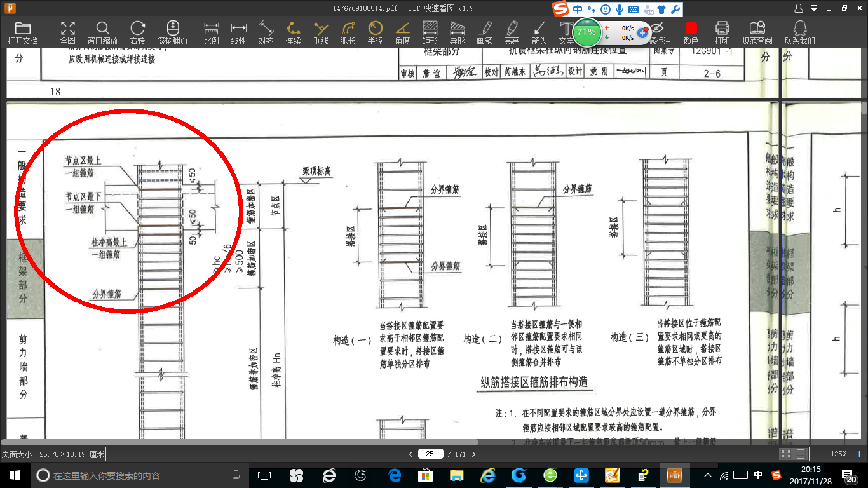
Task: Select the 异形 irregular area tool
Action: click(457, 32)
